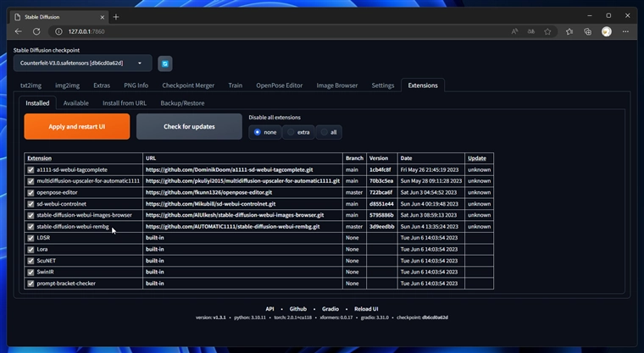The image size is (644, 353).
Task: Uncheck a1111-sd-webui-tagcomplete extension
Action: 31,169
